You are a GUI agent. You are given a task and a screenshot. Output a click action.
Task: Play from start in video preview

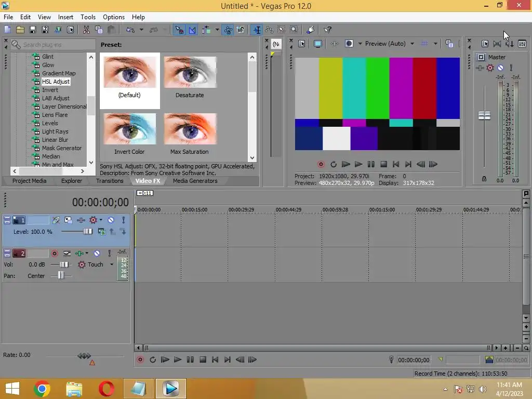(345, 164)
